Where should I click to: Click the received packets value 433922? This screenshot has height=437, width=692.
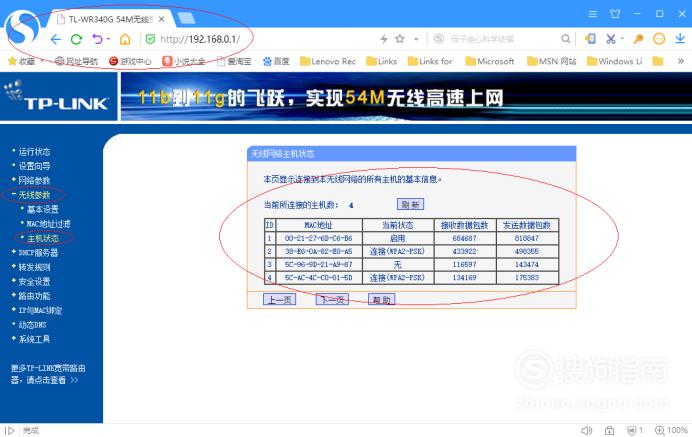(464, 251)
